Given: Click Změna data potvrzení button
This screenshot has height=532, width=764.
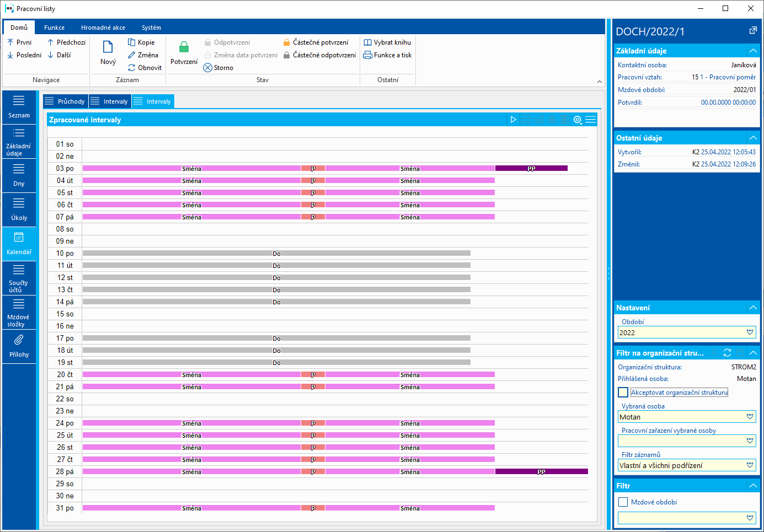Looking at the screenshot, I should 241,55.
